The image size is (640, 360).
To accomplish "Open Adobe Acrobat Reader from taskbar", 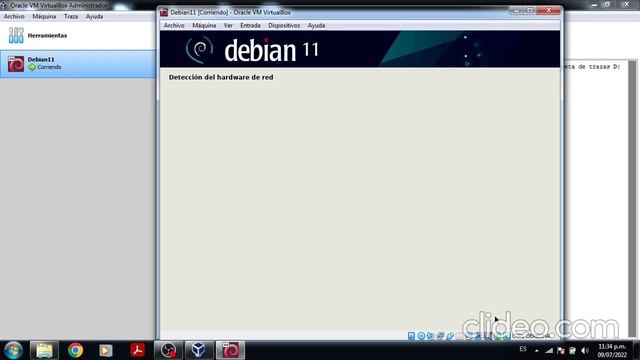I will 137,350.
